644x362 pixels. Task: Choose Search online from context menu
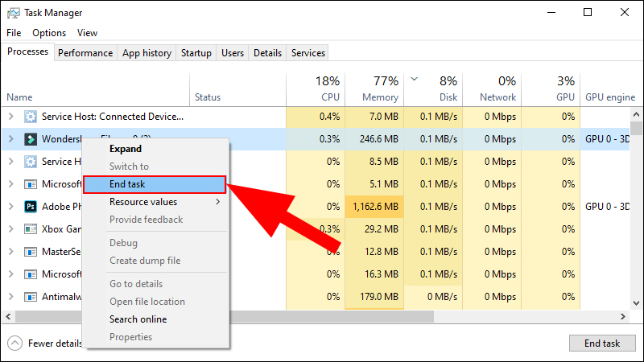point(138,319)
